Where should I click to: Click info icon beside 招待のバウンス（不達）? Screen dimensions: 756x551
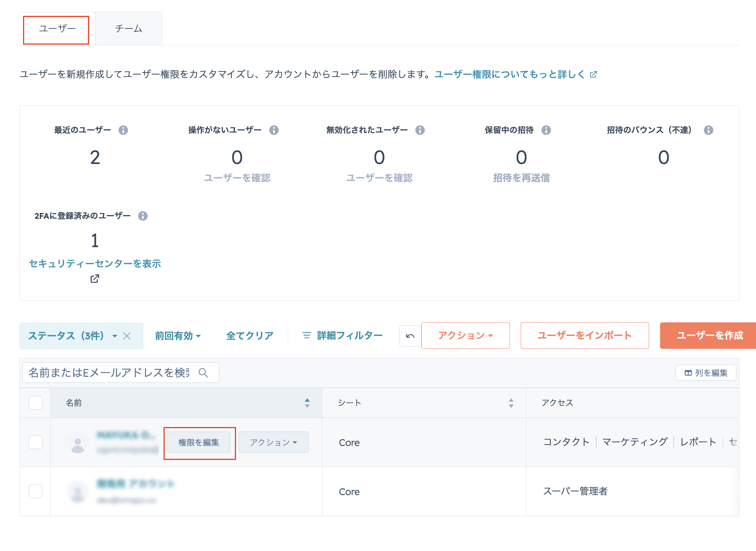[708, 130]
